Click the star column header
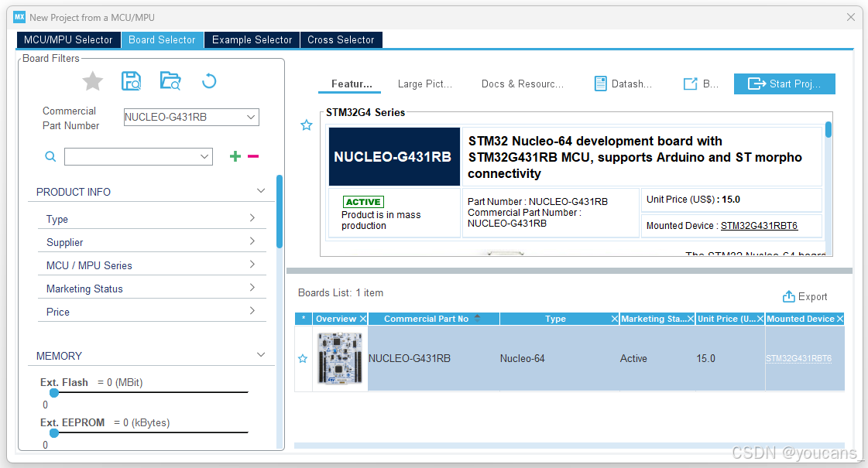The width and height of the screenshot is (868, 468). (x=304, y=319)
